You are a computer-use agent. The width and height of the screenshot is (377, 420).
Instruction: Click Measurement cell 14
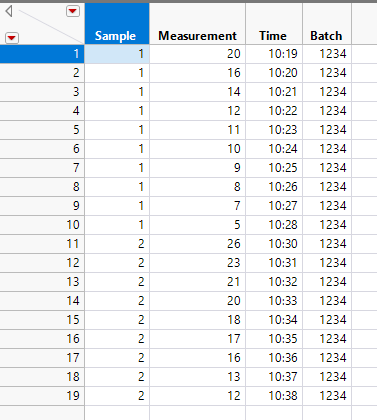tap(197, 92)
